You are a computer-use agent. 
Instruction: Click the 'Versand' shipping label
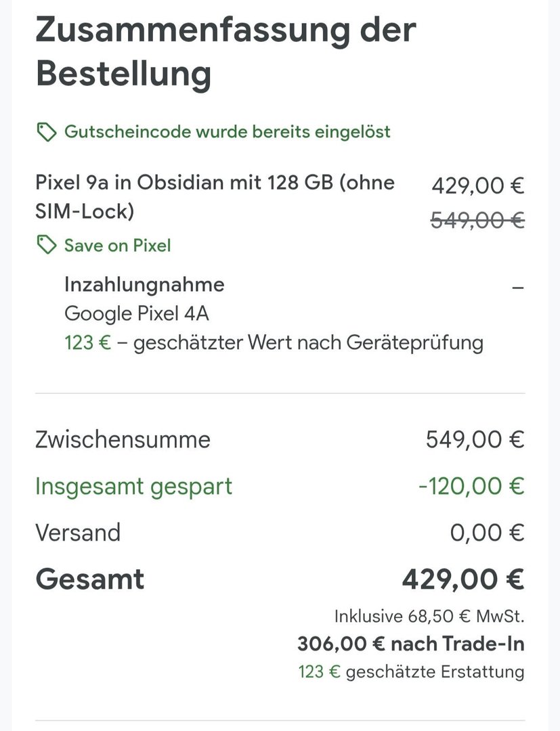tap(78, 533)
